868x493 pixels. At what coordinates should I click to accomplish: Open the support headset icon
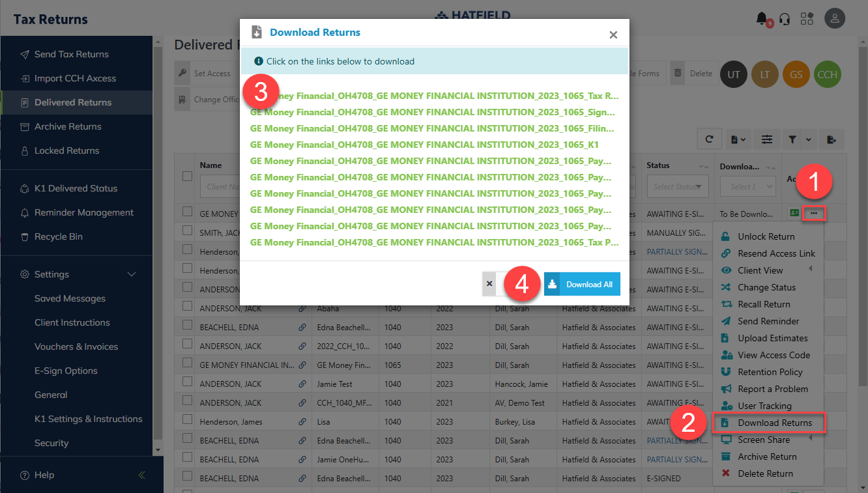(785, 18)
